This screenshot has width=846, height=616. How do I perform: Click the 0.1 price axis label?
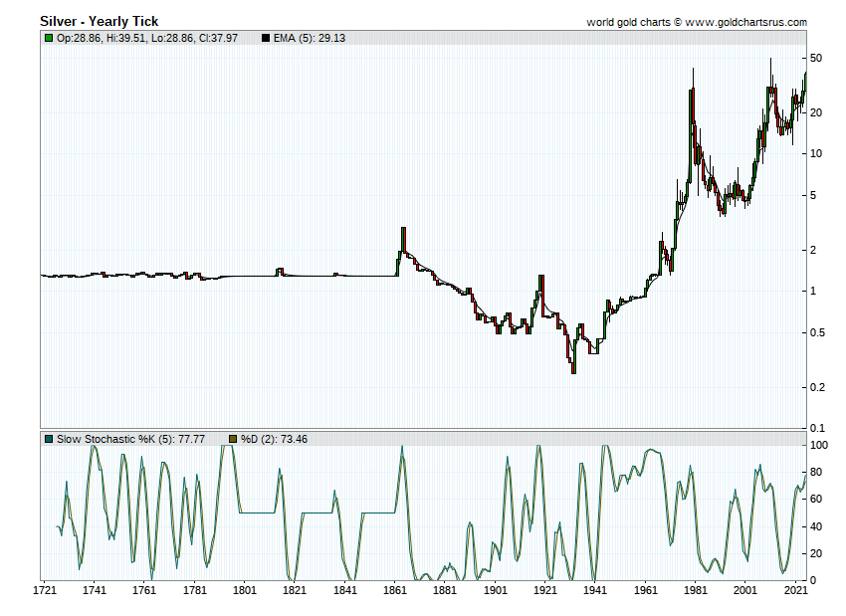tap(817, 428)
